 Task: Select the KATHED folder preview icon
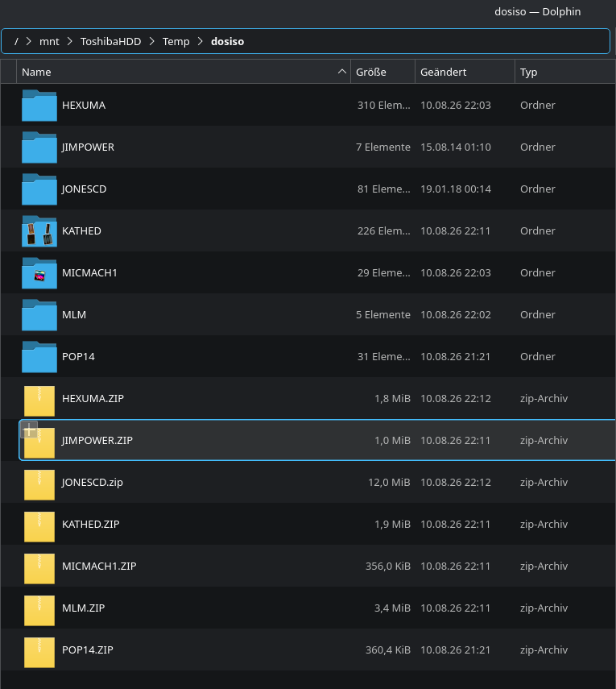tap(39, 231)
